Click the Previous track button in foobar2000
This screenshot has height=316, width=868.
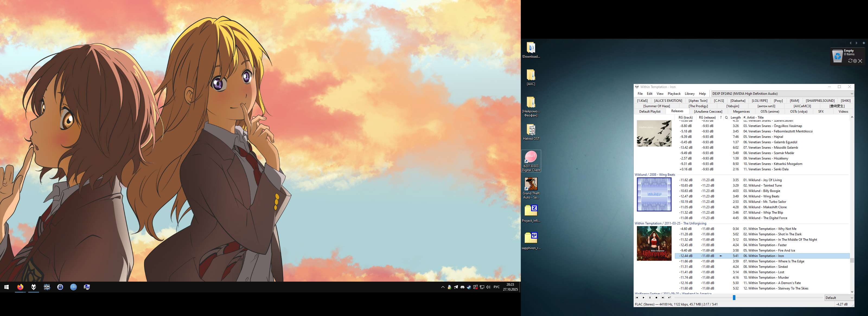click(637, 298)
